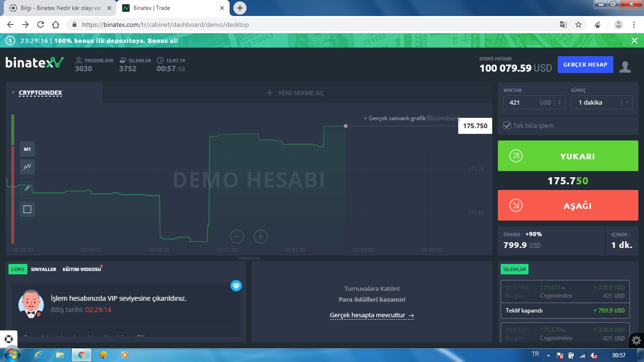644x362 pixels.
Task: Follow the Gerçek hesapta mevcuttur link
Action: pos(372,315)
